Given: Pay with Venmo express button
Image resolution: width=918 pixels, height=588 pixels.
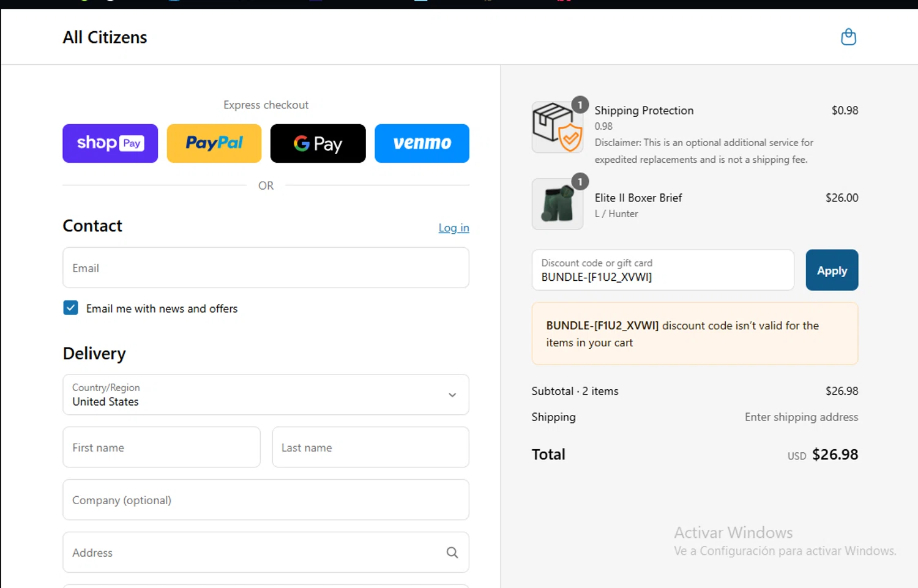Looking at the screenshot, I should point(422,143).
